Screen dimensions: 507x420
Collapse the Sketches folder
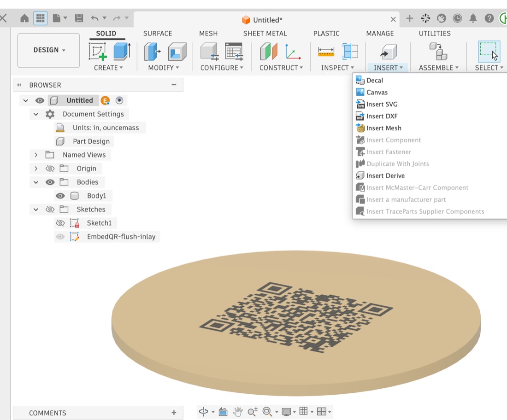(x=36, y=210)
